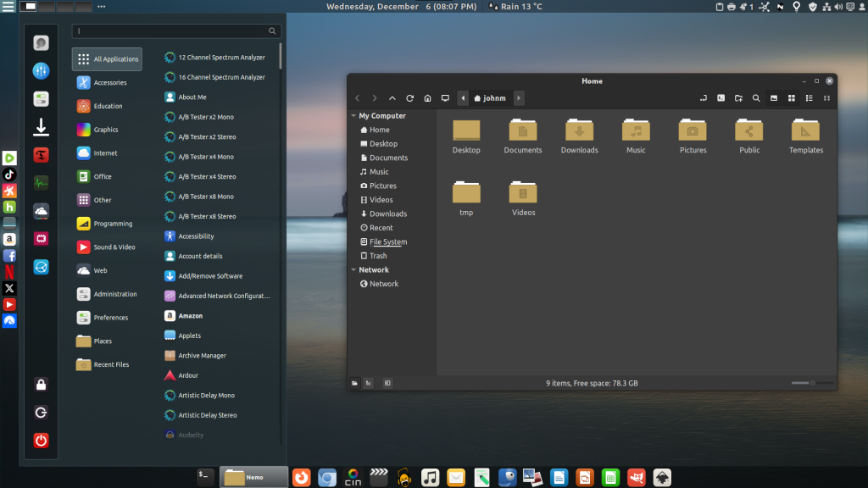Go to Home using the toolbar house icon
The height and width of the screenshot is (488, 868).
click(428, 98)
